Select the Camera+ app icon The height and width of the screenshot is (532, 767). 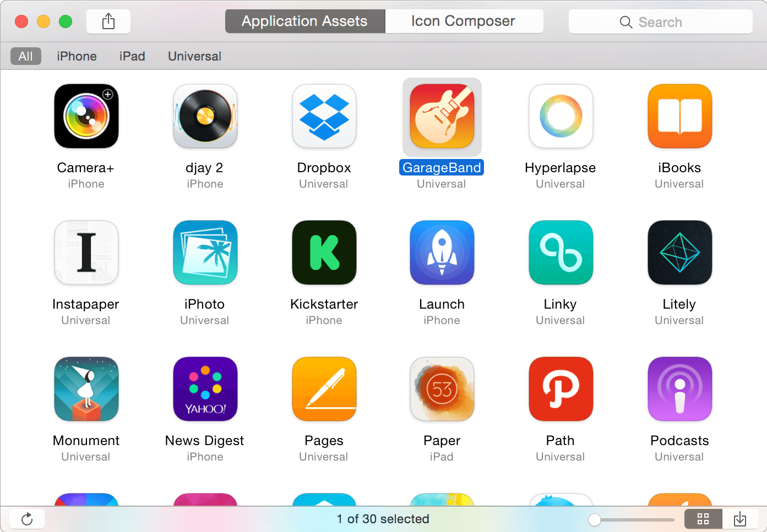86,116
